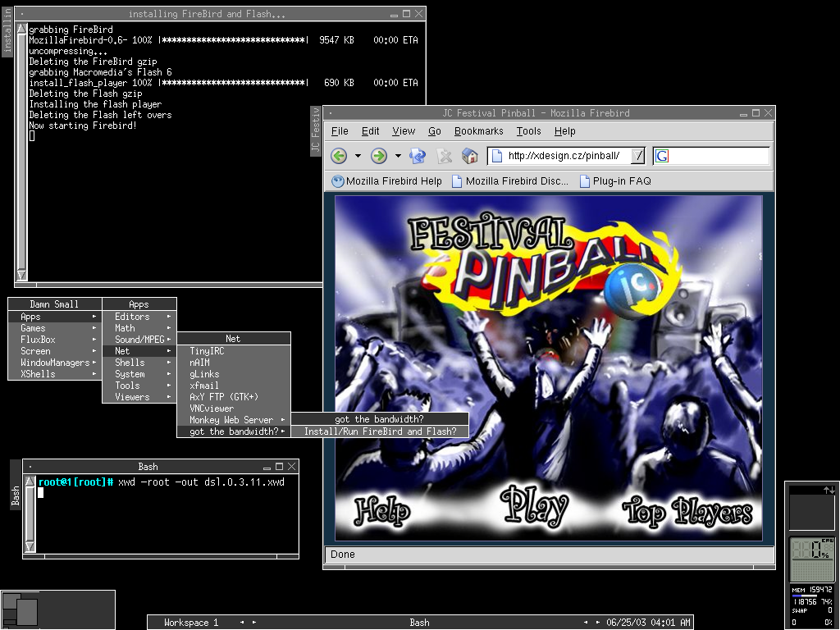Click up arrow of Bash terminal scrollbar
Viewport: 840px width, 630px height.
[30, 481]
